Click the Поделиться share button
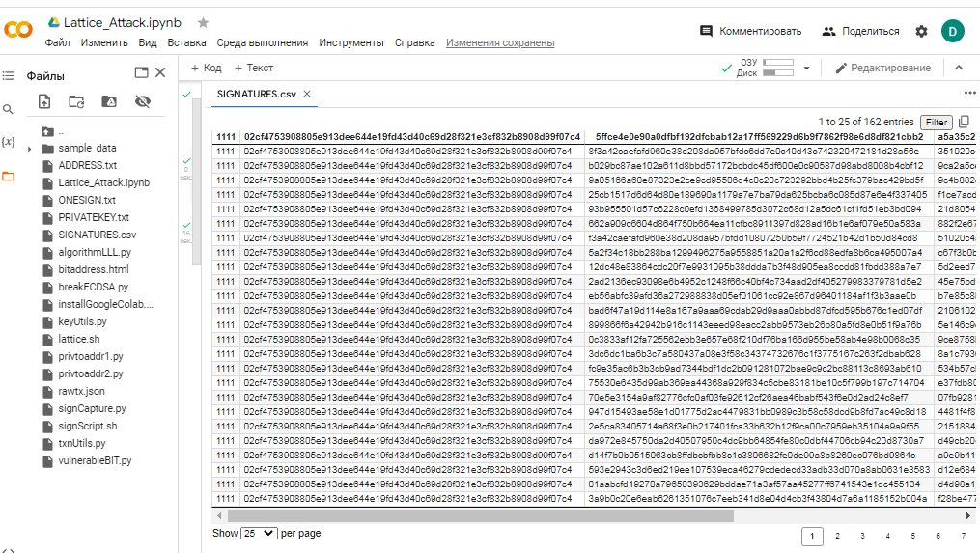This screenshot has width=980, height=553. (861, 31)
